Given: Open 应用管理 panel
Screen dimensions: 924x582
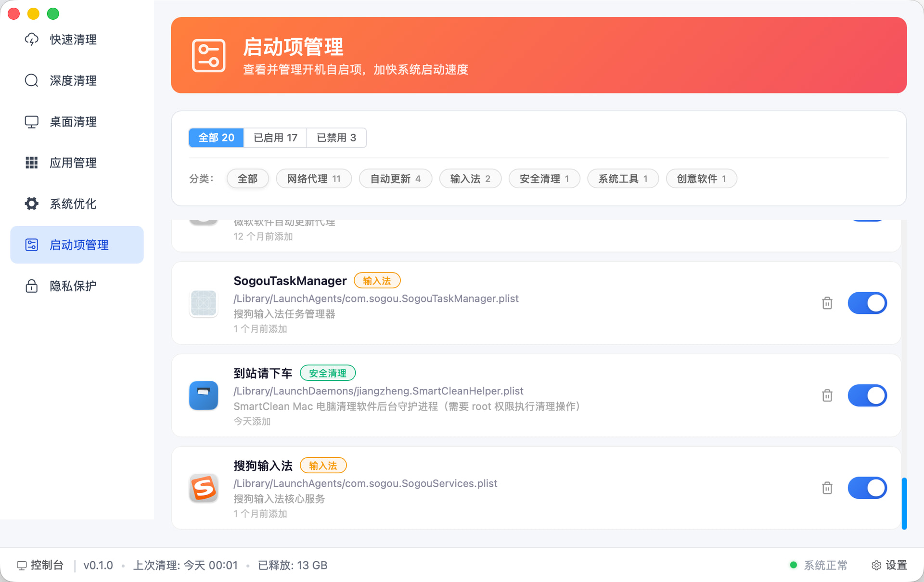Looking at the screenshot, I should (72, 163).
